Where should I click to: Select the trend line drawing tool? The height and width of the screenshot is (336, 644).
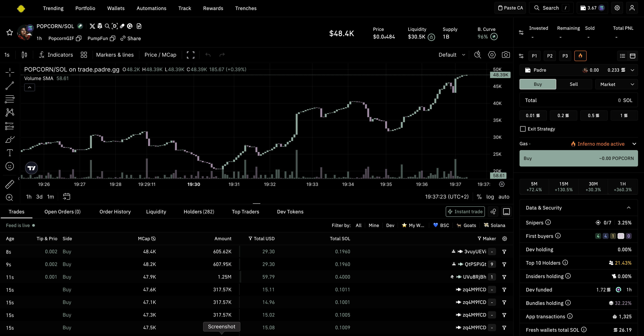(x=10, y=86)
